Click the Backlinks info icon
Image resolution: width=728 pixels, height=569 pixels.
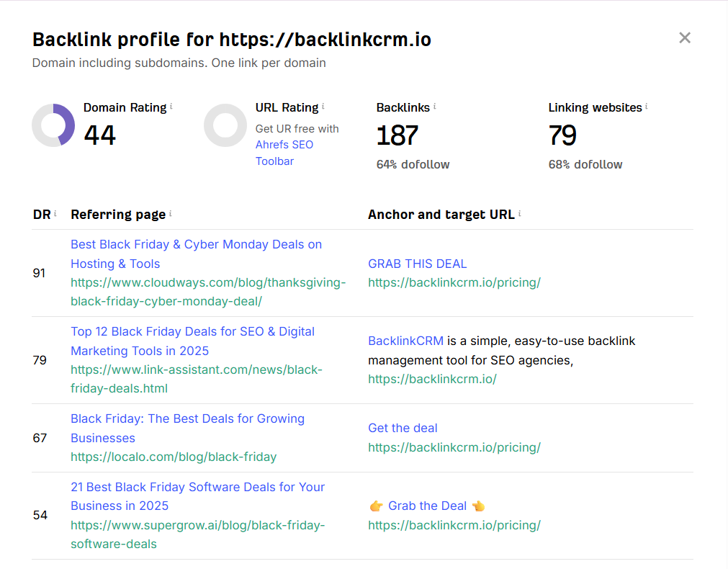[435, 107]
